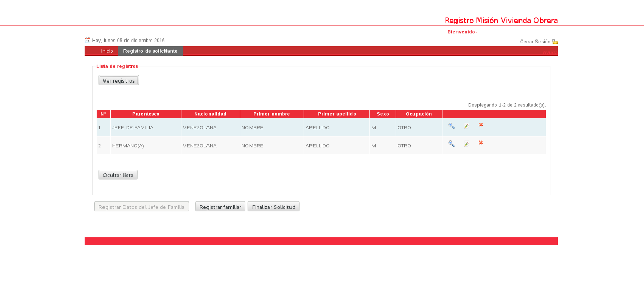Select the Registro de solicitante tab
Screen dimensions: 644x303
pyautogui.click(x=150, y=51)
